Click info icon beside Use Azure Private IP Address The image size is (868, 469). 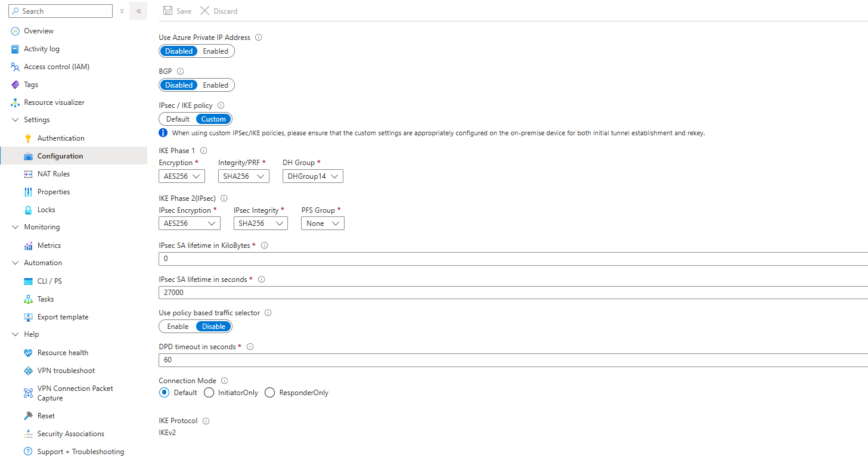point(259,38)
